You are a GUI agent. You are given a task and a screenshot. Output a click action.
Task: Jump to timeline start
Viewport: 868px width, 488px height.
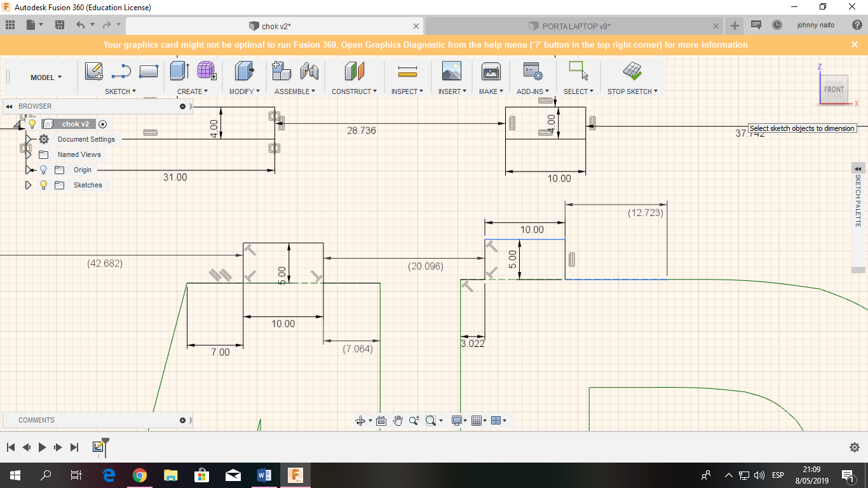click(10, 447)
